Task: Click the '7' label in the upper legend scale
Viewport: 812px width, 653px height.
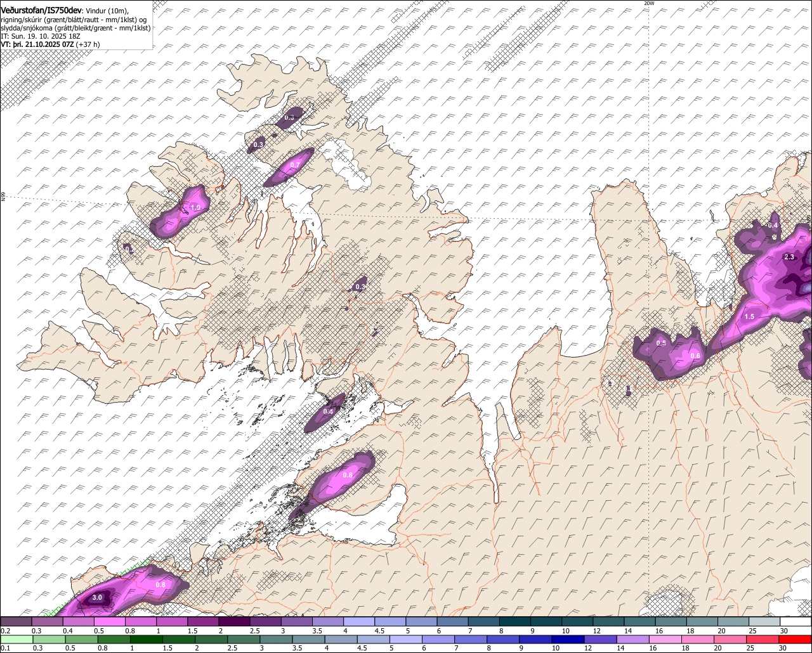Action: (x=471, y=631)
